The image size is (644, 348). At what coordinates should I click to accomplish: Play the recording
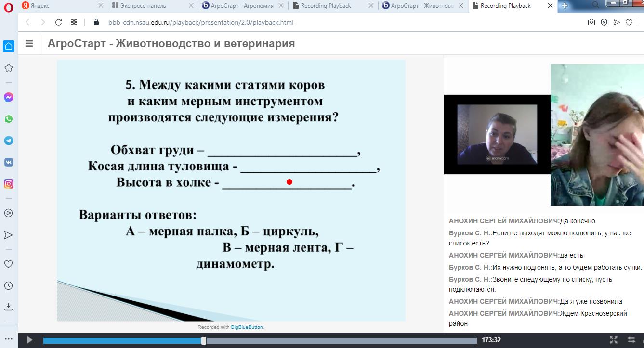pyautogui.click(x=29, y=340)
